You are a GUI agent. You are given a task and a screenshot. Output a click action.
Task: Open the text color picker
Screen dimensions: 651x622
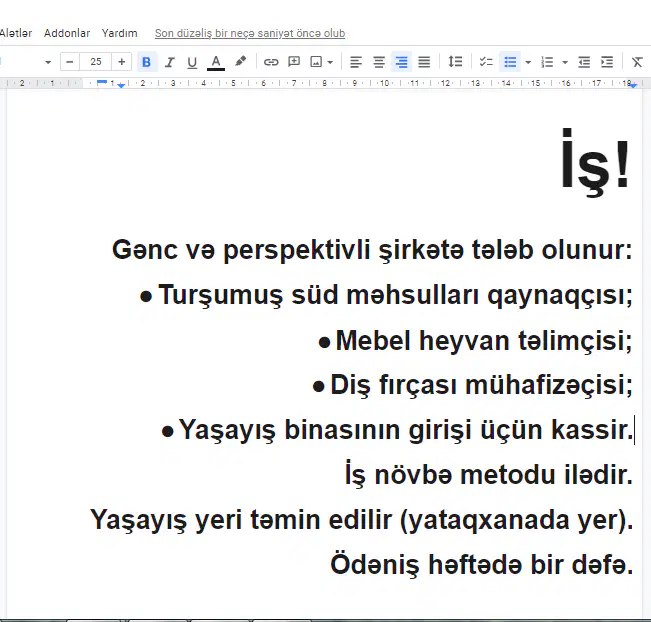click(x=216, y=62)
